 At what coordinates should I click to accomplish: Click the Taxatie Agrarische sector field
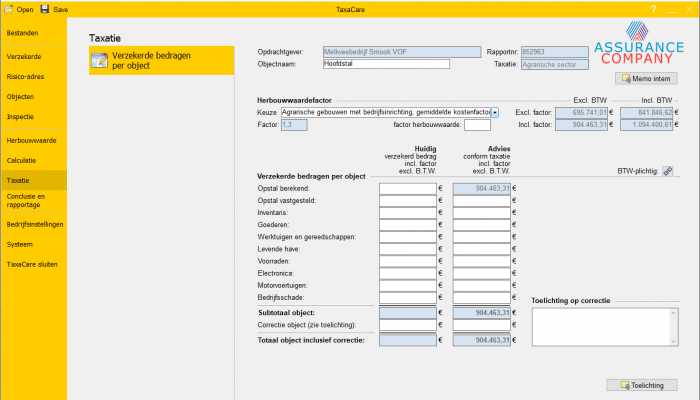pos(554,64)
